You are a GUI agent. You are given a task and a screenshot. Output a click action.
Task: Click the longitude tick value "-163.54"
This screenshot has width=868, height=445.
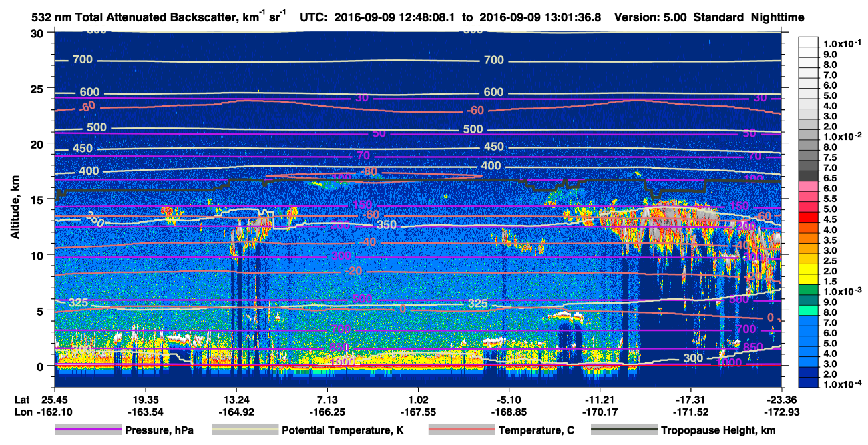145,411
